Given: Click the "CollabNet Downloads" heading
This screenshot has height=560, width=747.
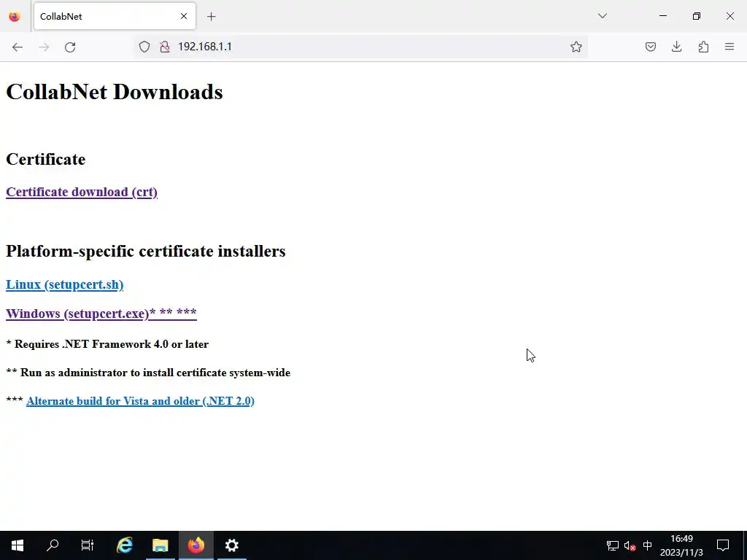Looking at the screenshot, I should (x=115, y=92).
